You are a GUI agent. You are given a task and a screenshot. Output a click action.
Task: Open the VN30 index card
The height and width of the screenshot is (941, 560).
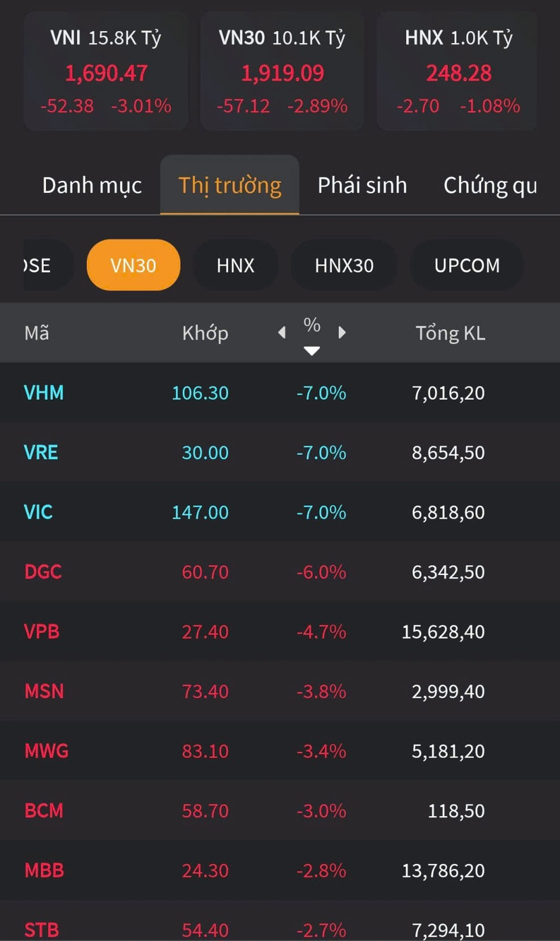pyautogui.click(x=282, y=71)
